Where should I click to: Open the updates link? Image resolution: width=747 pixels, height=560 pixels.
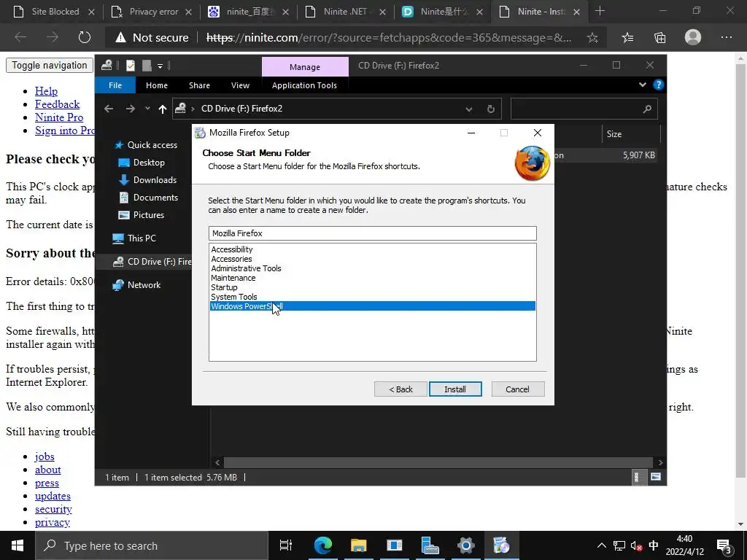(53, 496)
